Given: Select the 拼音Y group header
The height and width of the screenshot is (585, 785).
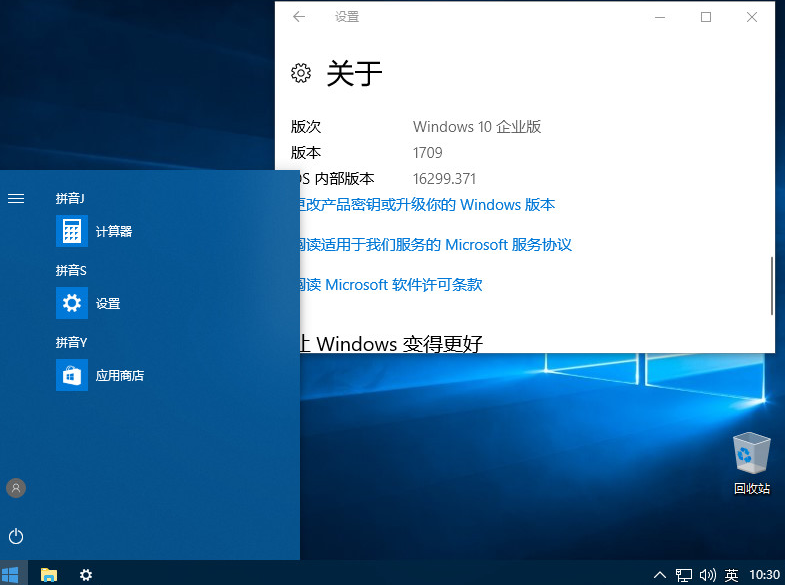Looking at the screenshot, I should pos(71,343).
